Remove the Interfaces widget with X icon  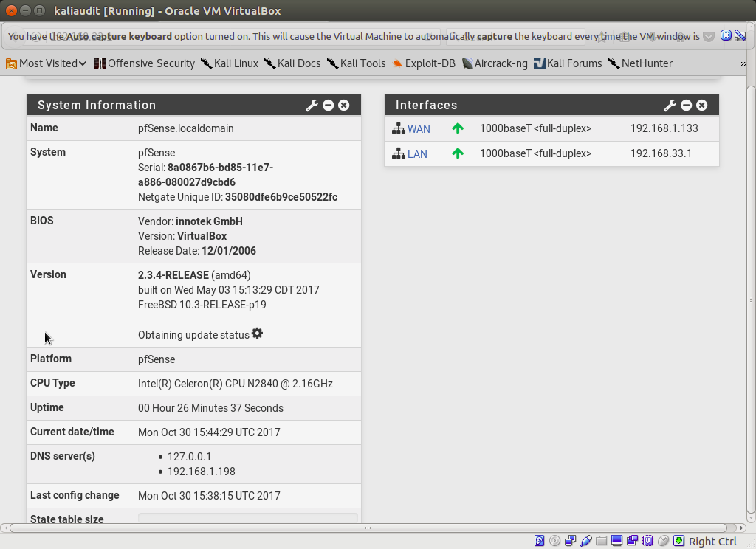tap(702, 105)
